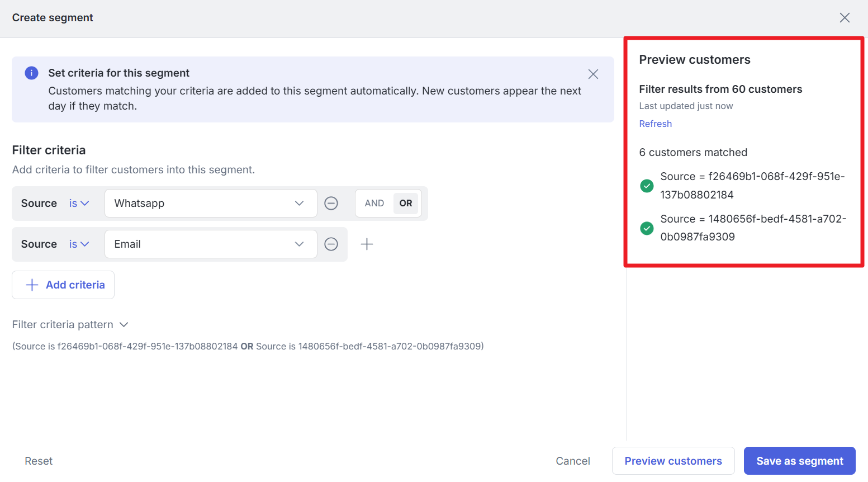The height and width of the screenshot is (482, 868).
Task: Click 'Set criteria for this segment' title
Action: [x=118, y=73]
